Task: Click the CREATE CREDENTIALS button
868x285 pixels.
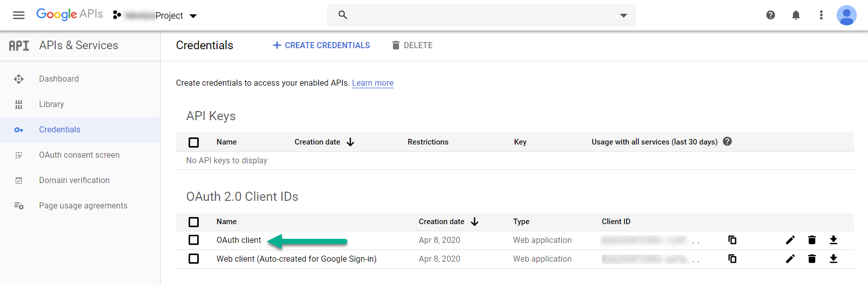Action: click(321, 45)
